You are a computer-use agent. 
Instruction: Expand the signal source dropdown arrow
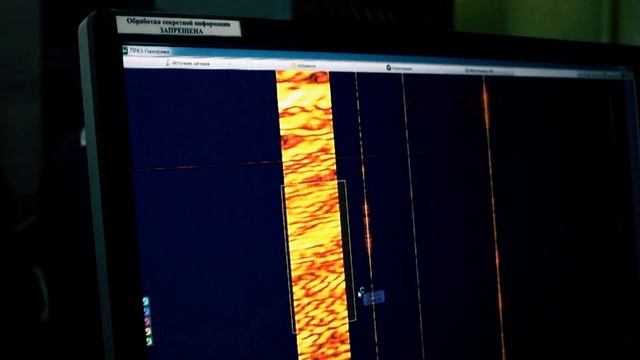tap(230, 64)
